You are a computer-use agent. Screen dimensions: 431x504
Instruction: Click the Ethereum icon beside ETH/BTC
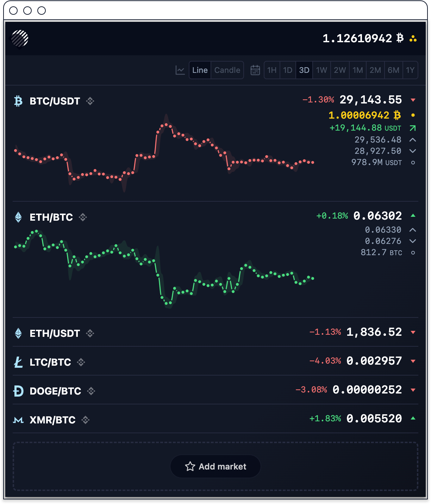click(18, 217)
